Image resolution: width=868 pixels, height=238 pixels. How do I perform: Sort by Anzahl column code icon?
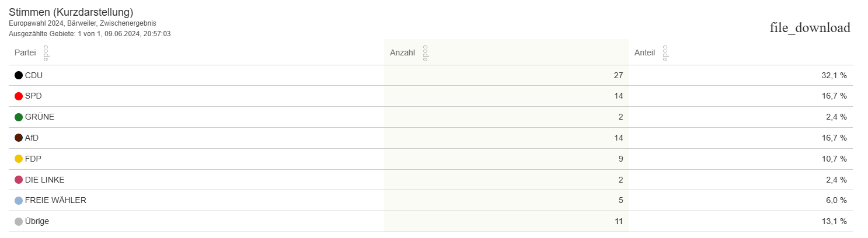coord(426,53)
